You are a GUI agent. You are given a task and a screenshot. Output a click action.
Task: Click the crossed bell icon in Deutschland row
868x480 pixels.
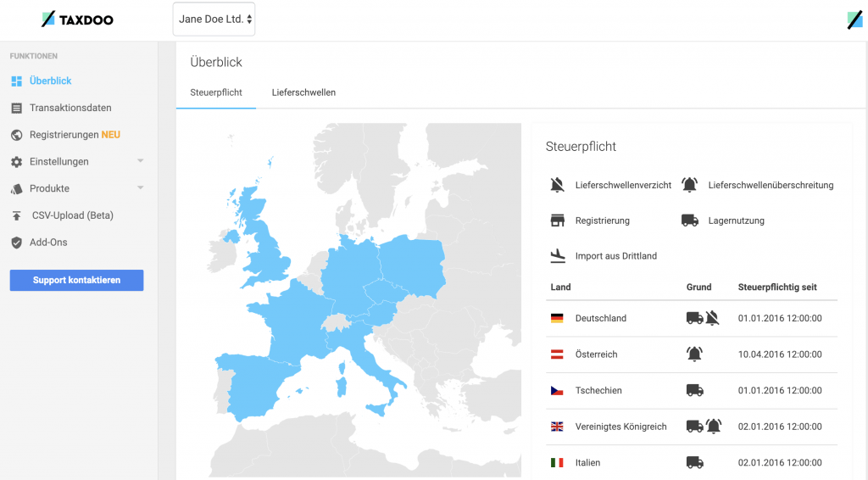(712, 318)
